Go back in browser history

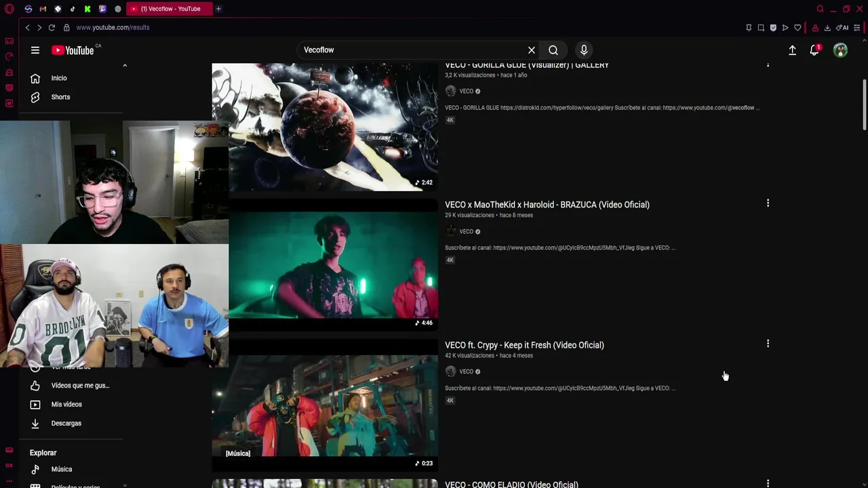click(x=27, y=28)
